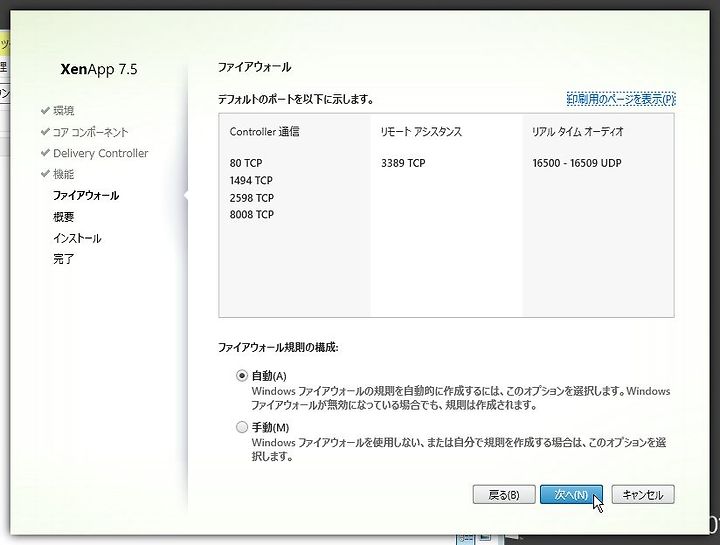
Task: Select the ファイアウォール step in sidebar
Action: click(86, 196)
